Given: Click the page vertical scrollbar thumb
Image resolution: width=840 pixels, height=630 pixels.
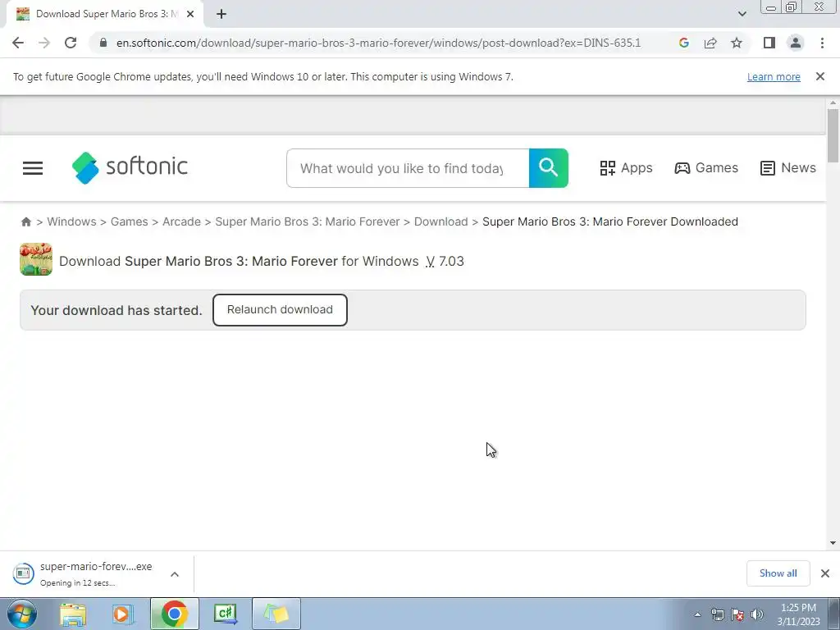Looking at the screenshot, I should pos(833,135).
